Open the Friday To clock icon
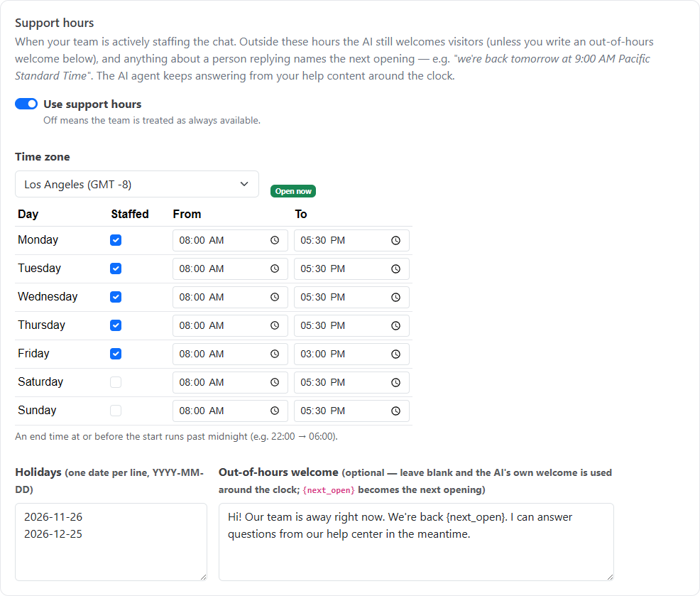700x596 pixels. pyautogui.click(x=395, y=354)
